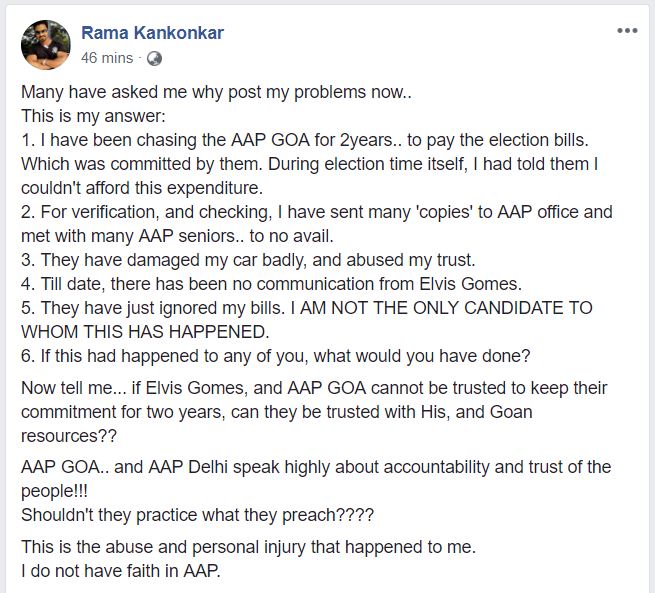Click the line 'I do not have faith in AAP.'
This screenshot has width=655, height=593.
click(121, 571)
